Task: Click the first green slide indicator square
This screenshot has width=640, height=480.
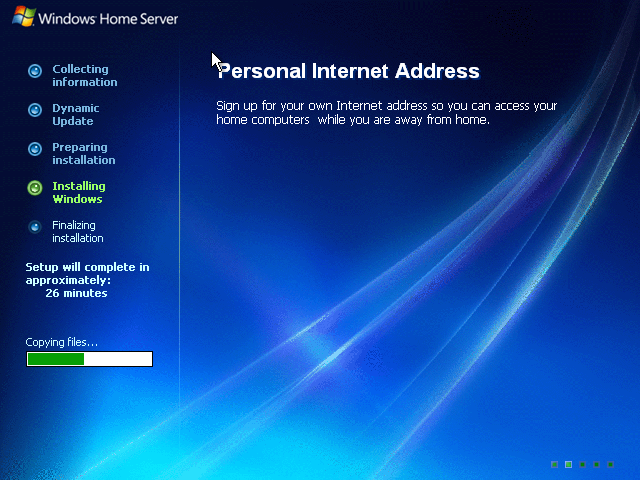Action: tap(554, 464)
